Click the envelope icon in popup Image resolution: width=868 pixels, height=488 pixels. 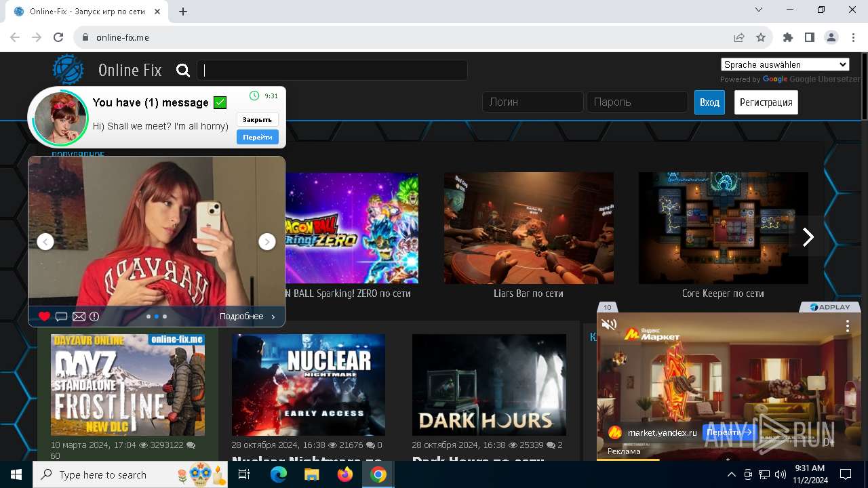[79, 317]
